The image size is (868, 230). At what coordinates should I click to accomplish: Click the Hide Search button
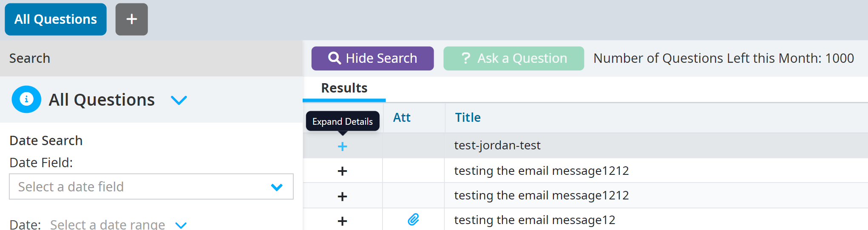pyautogui.click(x=372, y=59)
